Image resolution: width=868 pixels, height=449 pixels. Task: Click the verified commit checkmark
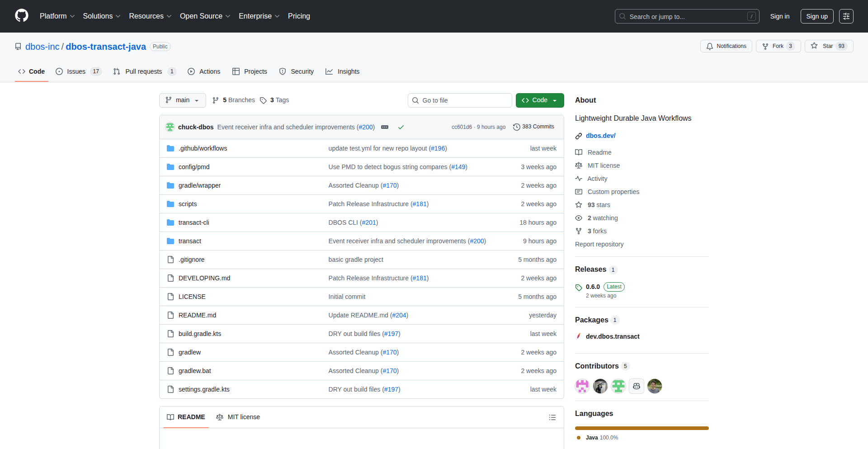(x=401, y=127)
